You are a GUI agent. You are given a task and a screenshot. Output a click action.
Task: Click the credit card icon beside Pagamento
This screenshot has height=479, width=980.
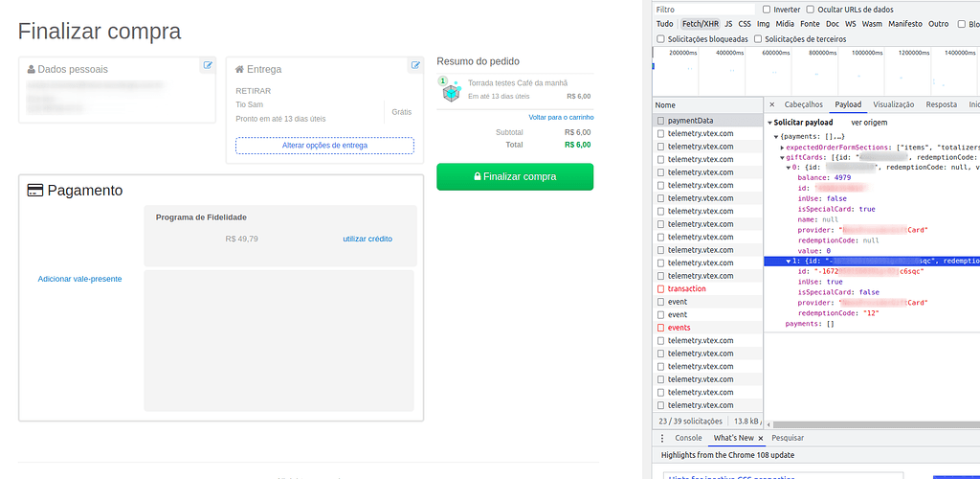click(35, 191)
